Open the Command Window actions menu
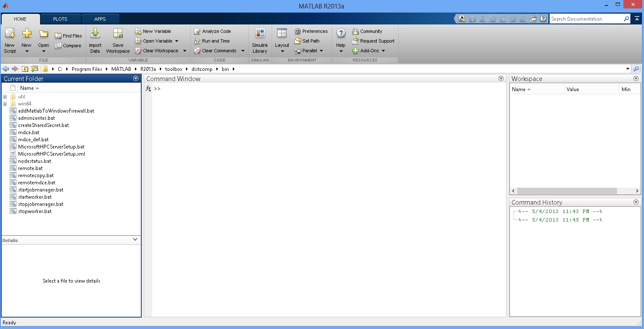 [x=501, y=78]
